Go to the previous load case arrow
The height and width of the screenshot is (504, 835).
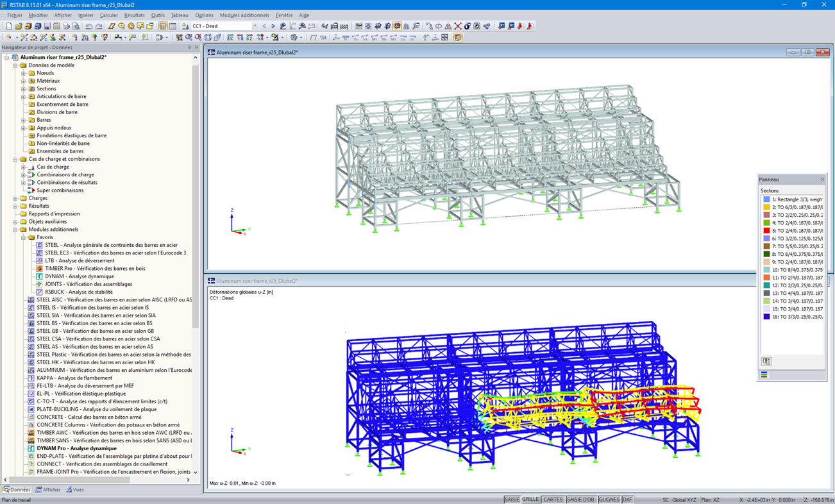[264, 26]
